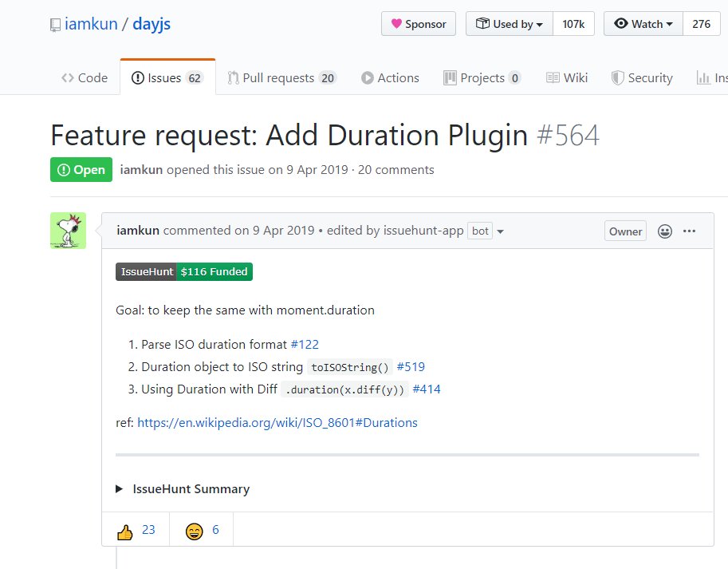
Task: Click the toISOString() code snippet
Action: point(349,367)
